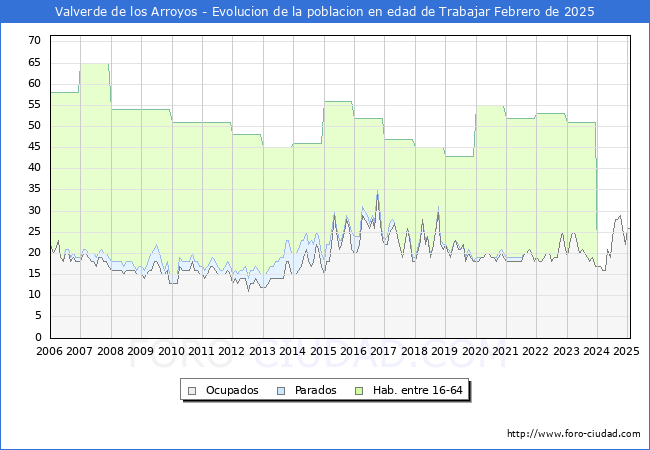
Task: Click the 0 y-axis value label
Action: 38,337
